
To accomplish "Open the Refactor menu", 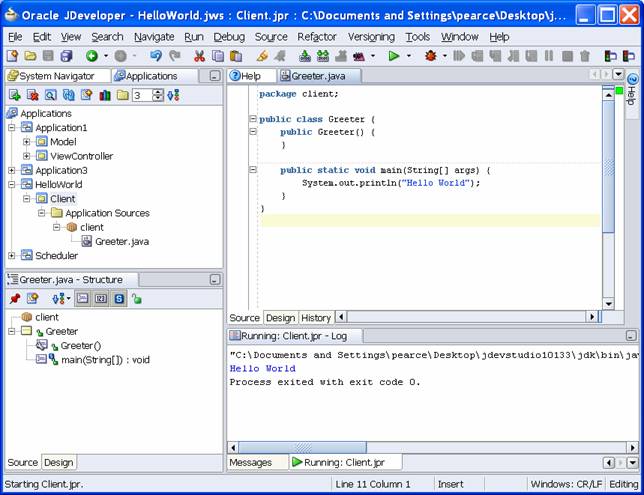I will point(317,37).
